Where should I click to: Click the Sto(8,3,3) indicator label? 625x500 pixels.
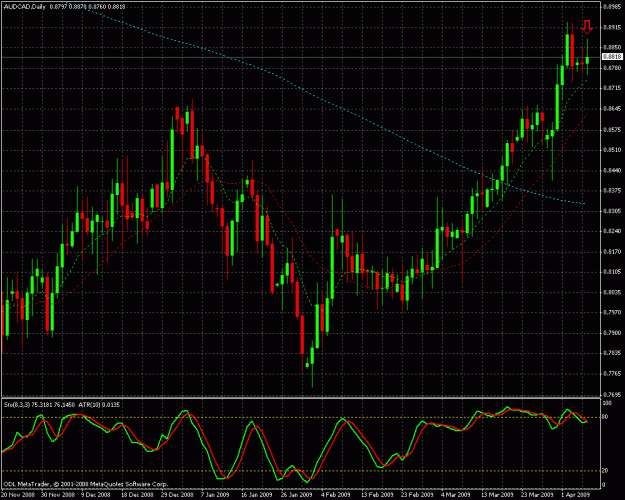pos(16,405)
